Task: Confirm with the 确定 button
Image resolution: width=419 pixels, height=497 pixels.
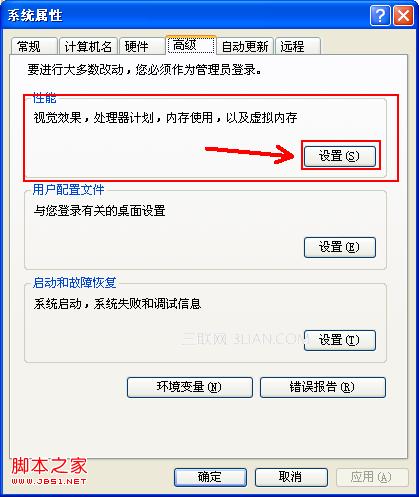Action: click(210, 477)
